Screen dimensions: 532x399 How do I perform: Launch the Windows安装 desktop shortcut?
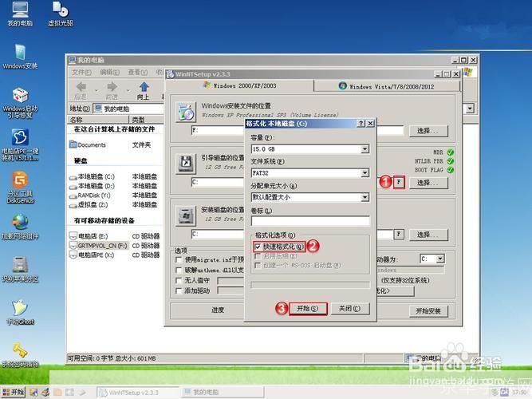click(20, 57)
